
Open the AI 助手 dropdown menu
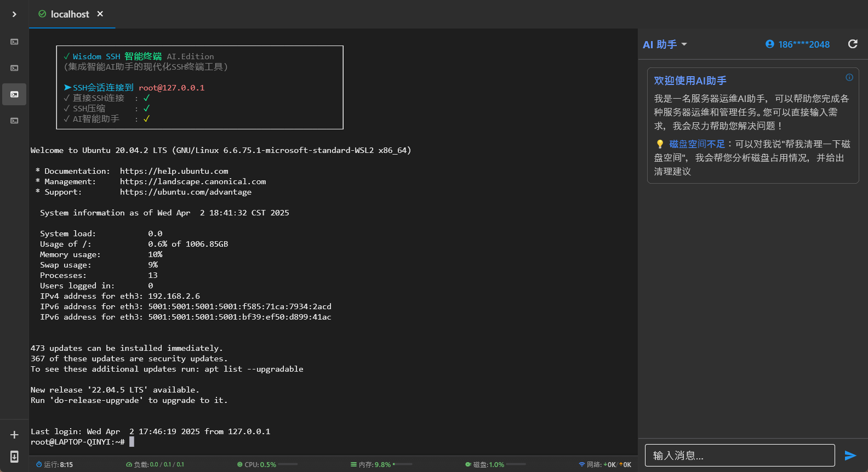[665, 44]
